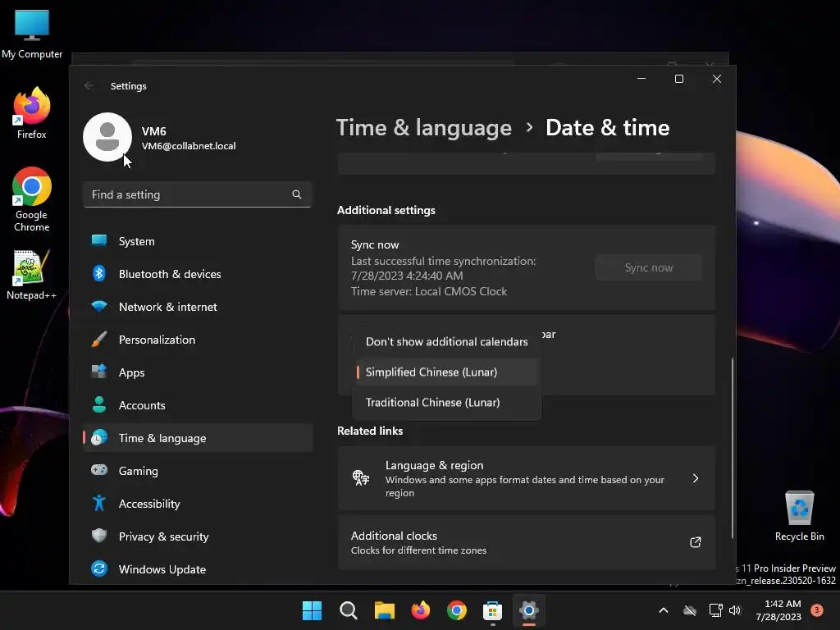Select the Firefox desktop shortcut
The width and height of the screenshot is (840, 630).
[32, 113]
